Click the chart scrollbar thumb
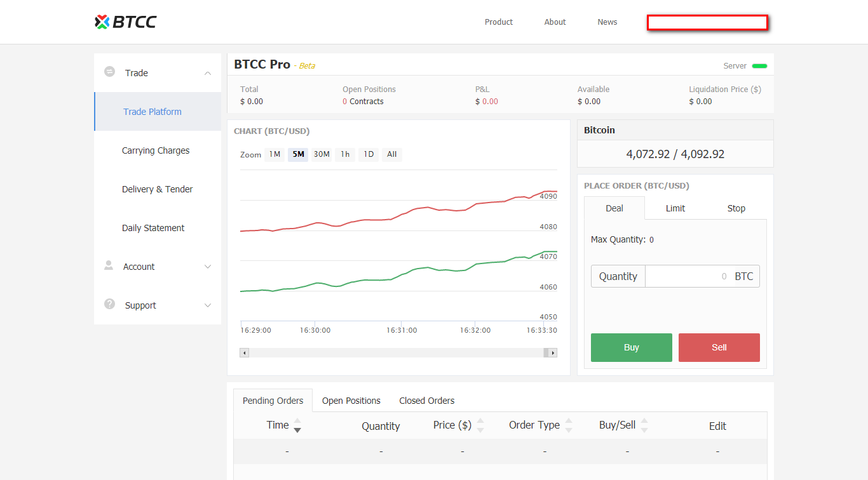868x480 pixels. click(546, 352)
